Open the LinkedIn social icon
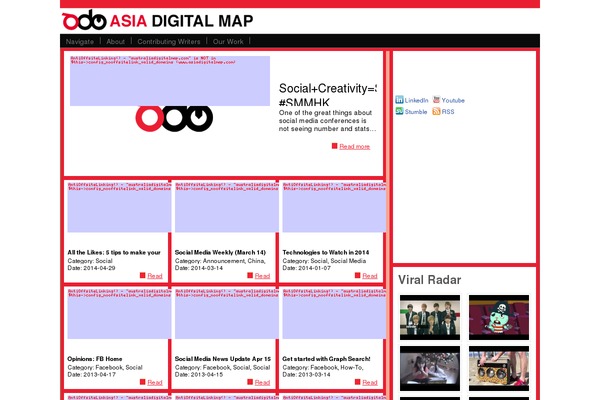Screen dimensions: 600x400 [399, 100]
